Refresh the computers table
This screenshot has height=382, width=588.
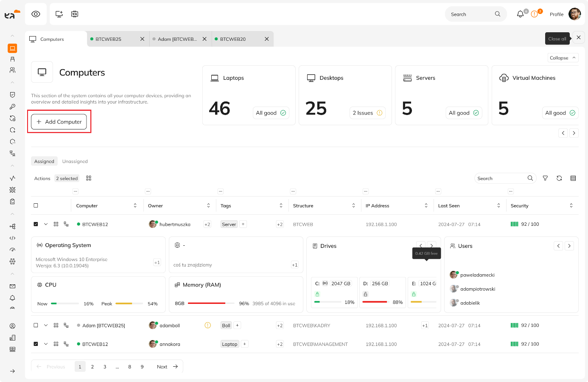coord(559,178)
